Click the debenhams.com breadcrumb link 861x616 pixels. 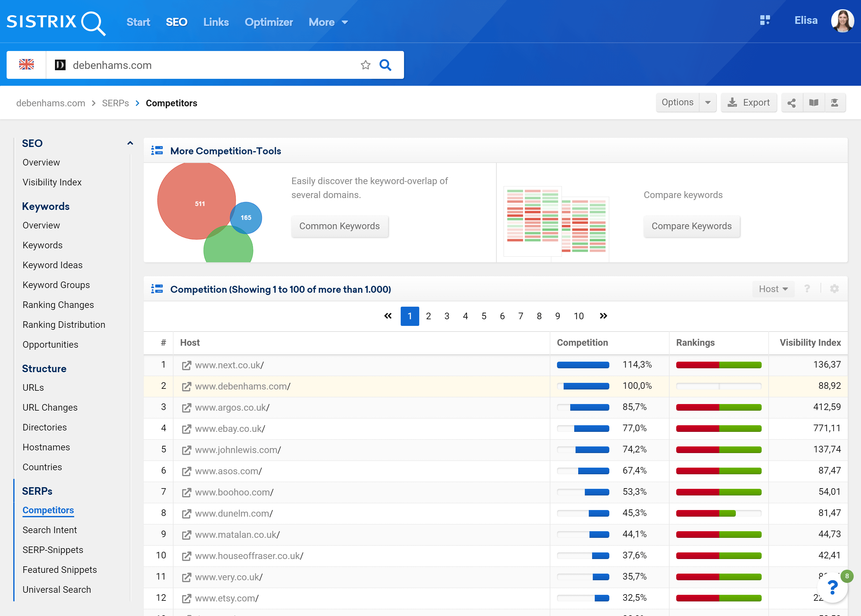50,103
